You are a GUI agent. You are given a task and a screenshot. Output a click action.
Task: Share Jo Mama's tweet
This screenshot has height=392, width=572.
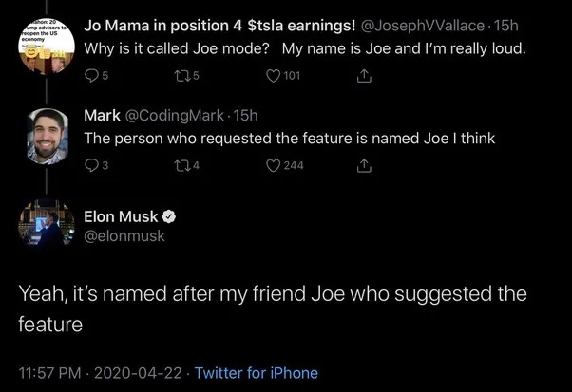click(x=364, y=76)
